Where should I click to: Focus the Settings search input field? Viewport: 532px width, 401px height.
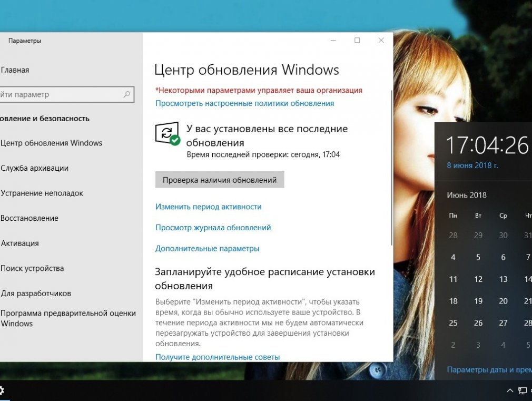click(67, 94)
